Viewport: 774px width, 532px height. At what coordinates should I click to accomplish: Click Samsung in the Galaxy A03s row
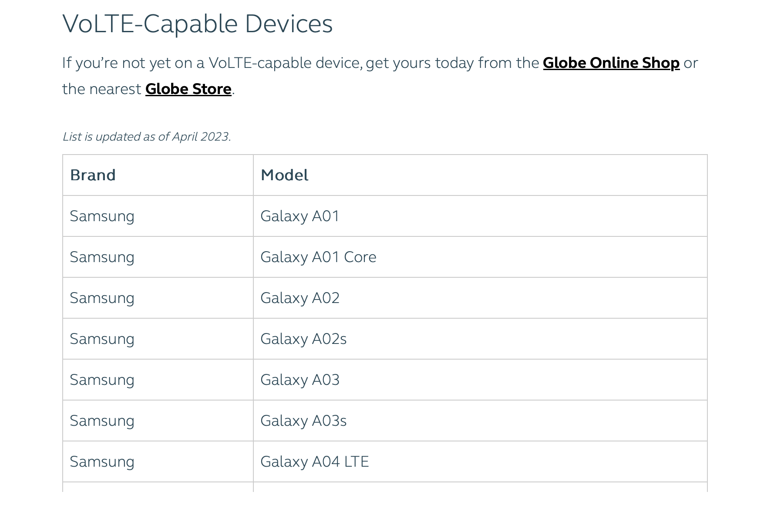102,421
